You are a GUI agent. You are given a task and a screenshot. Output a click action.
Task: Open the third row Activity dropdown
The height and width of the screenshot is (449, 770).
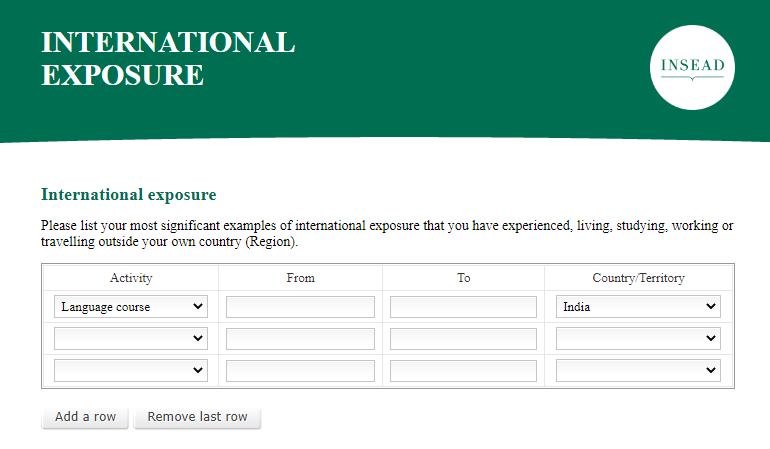131,371
